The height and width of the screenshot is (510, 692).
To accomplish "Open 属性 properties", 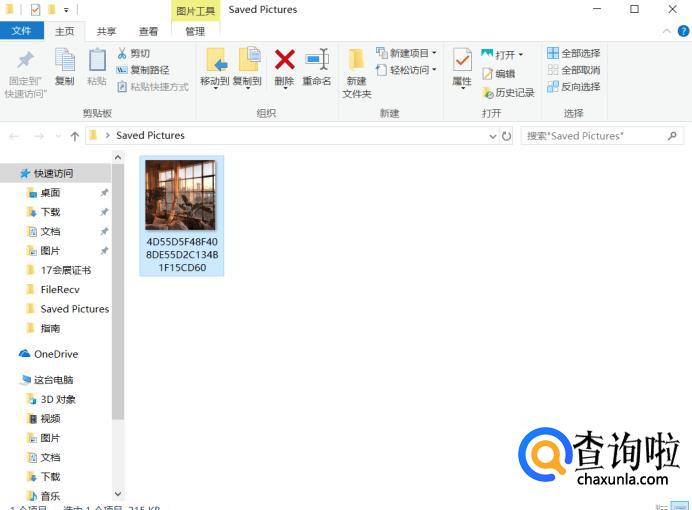I will 462,69.
